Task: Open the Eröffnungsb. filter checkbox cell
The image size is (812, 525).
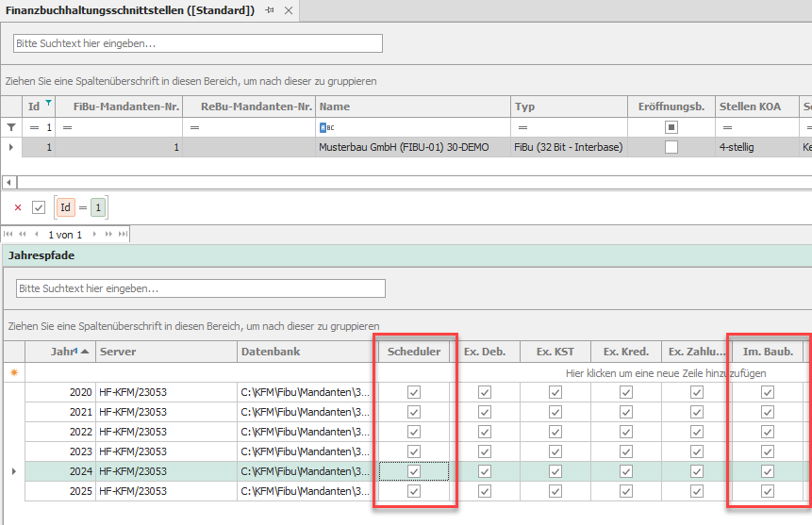Action: (x=671, y=127)
